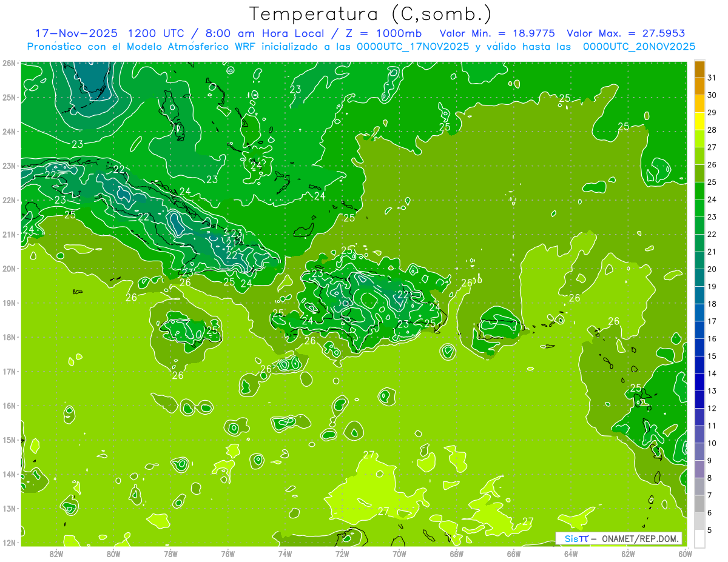Image resolution: width=728 pixels, height=562 pixels.
Task: Click the "ONAMET/REP.DOM." credit label
Action: click(639, 539)
